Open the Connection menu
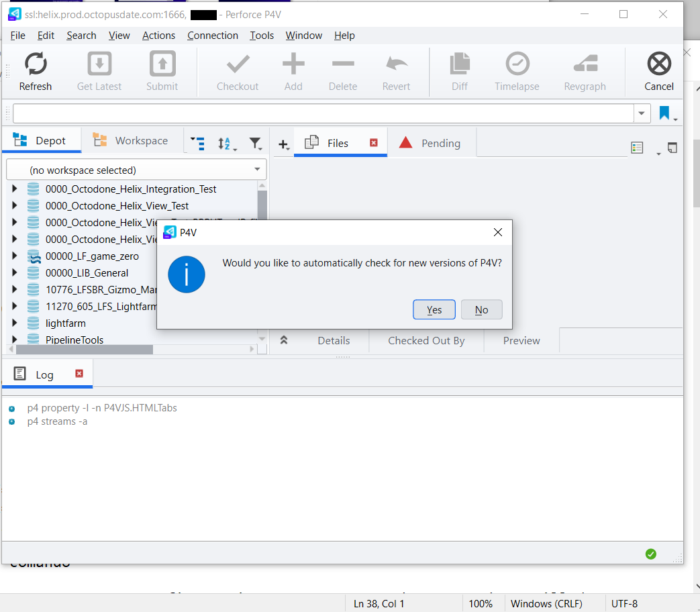 click(x=213, y=36)
